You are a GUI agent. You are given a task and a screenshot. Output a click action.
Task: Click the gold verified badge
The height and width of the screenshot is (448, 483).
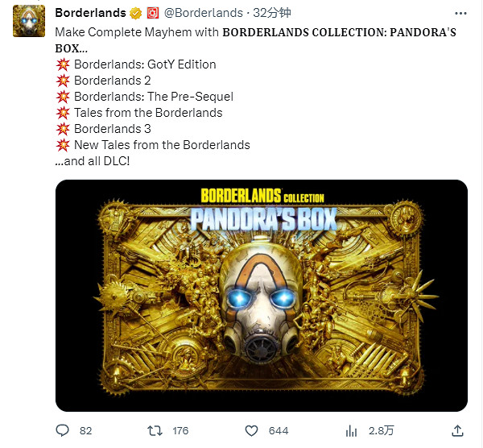(135, 13)
